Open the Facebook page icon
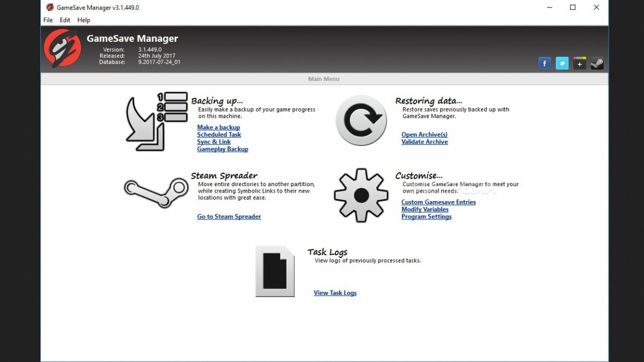This screenshot has width=644, height=362. [544, 63]
